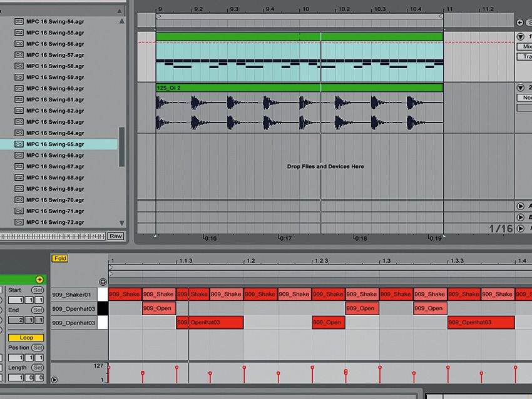Click the headphone audition icon in the MIDI editor
This screenshot has height=399, width=532.
point(103,281)
